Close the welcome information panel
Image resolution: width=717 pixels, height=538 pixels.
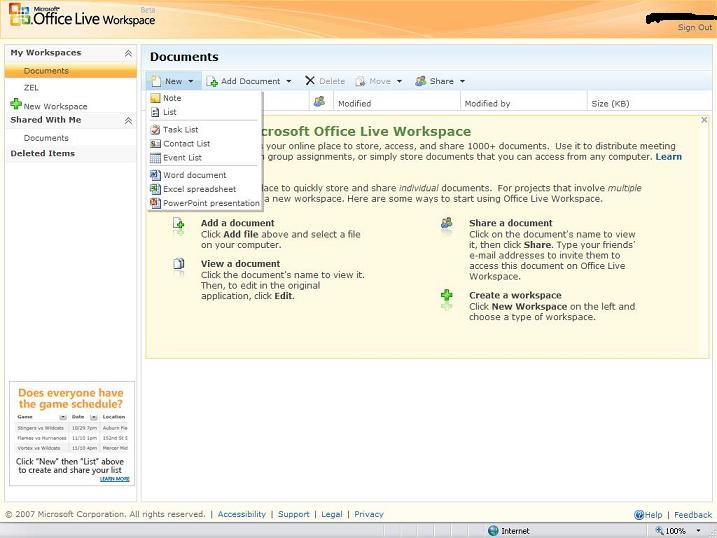(703, 120)
